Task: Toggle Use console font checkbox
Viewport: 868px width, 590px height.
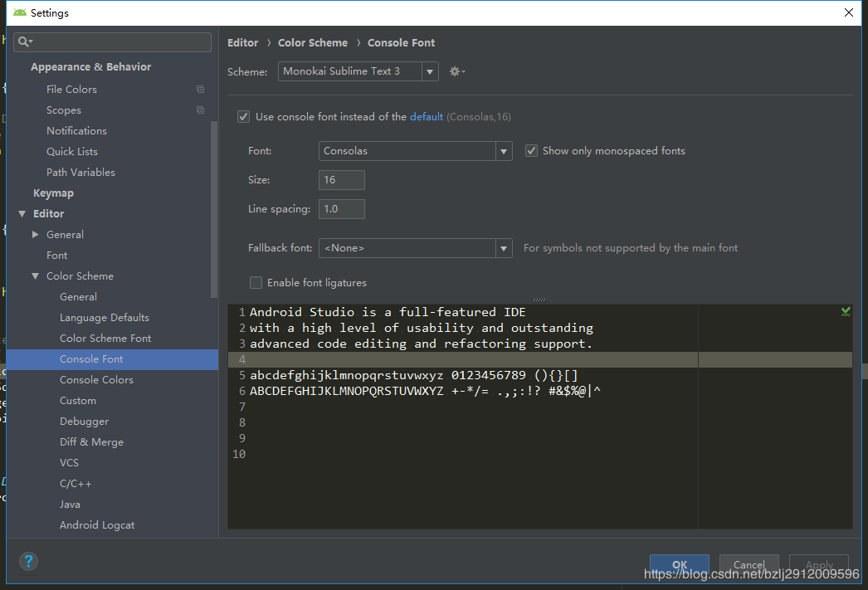Action: (x=244, y=117)
